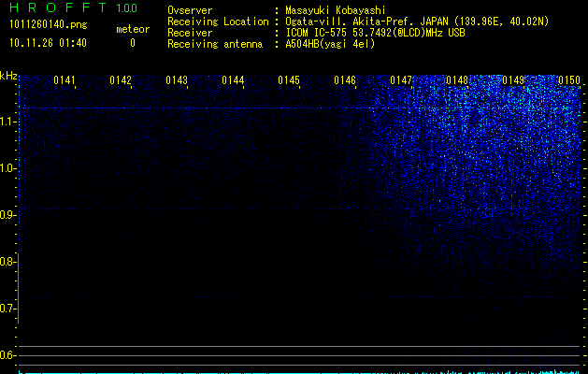Select the file name 1011260140.png
This screenshot has height=374, width=588.
tap(49, 25)
